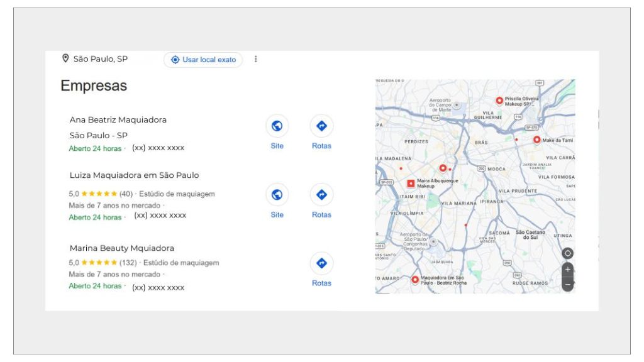Click the (40) review count for Luiza Maquiadora

[126, 194]
